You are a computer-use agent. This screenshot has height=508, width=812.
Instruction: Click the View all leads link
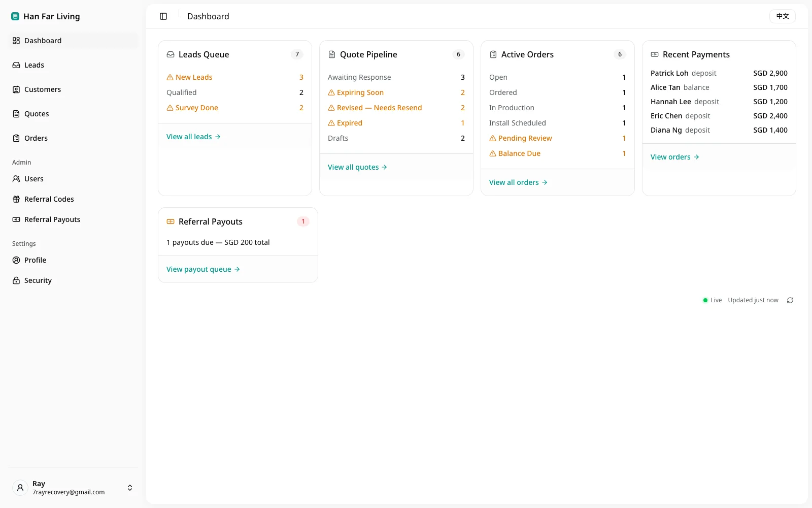[x=193, y=137]
